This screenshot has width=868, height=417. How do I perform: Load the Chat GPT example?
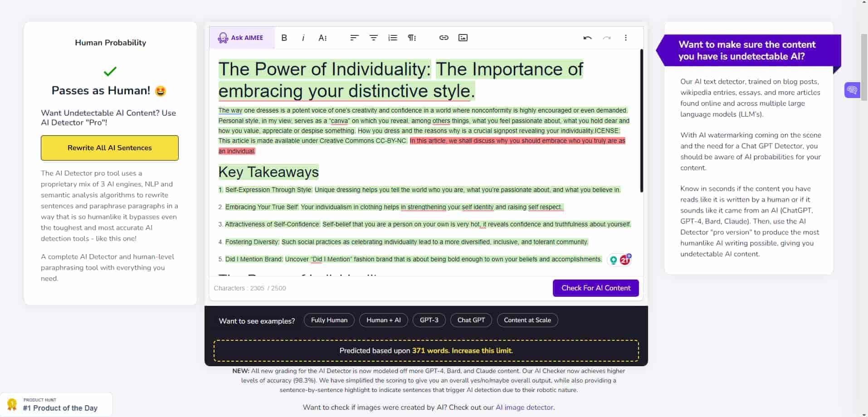pos(471,320)
